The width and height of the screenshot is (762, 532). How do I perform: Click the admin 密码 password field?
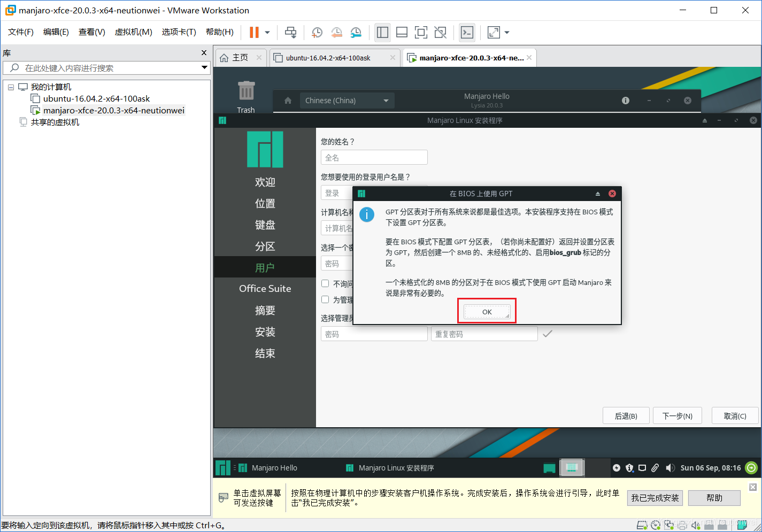click(374, 334)
